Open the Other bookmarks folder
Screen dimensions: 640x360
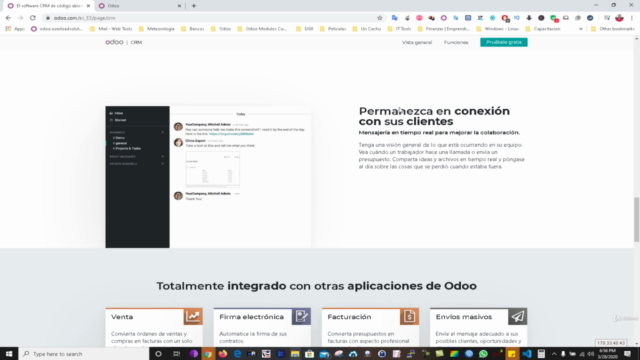[x=613, y=29]
